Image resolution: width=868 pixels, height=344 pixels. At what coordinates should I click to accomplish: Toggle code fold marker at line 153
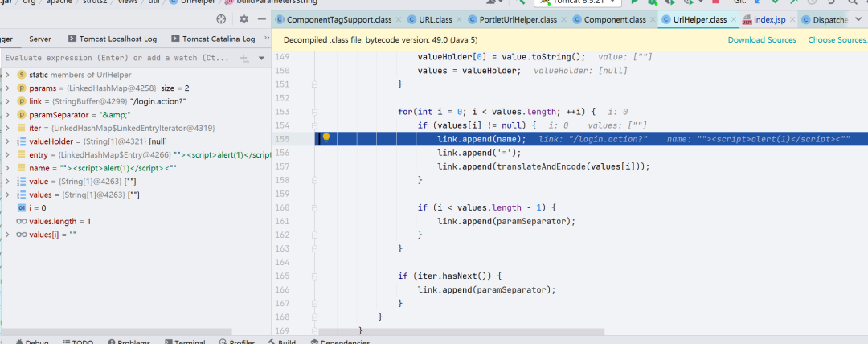[x=315, y=111]
